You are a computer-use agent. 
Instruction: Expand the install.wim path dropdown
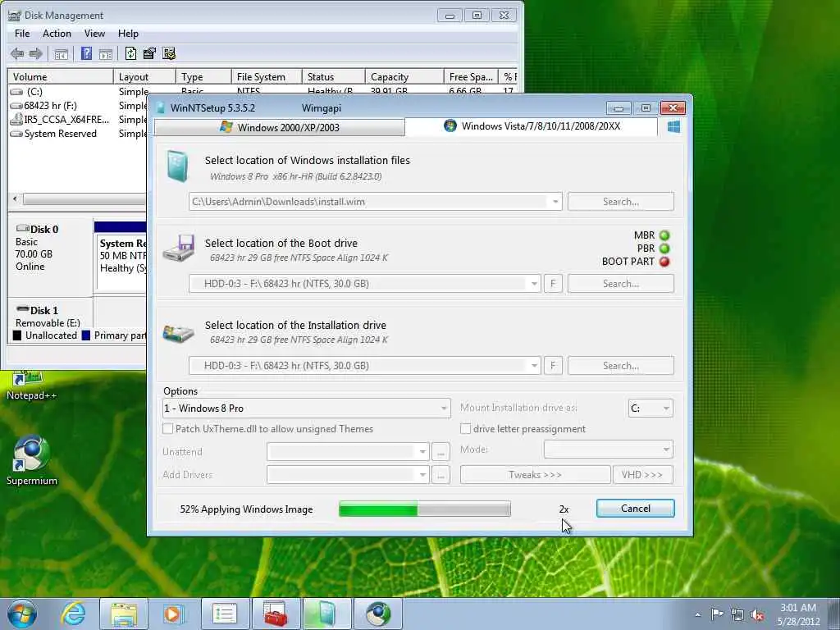click(555, 202)
